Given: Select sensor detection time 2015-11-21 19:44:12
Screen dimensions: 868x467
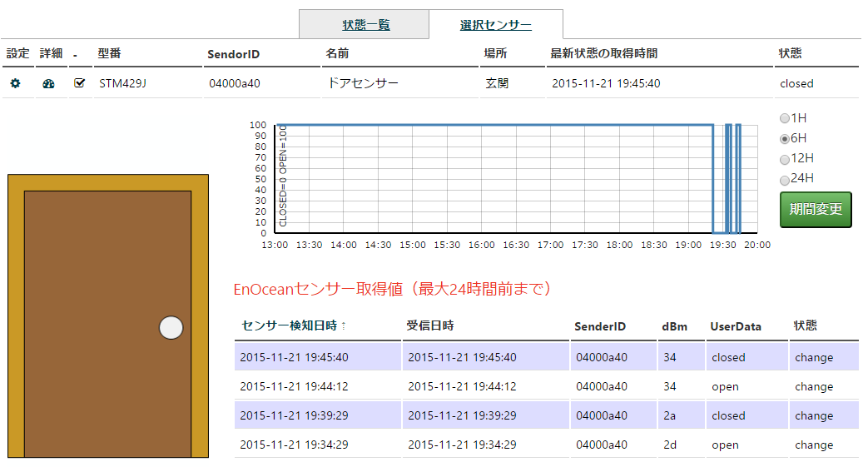Looking at the screenshot, I should pos(294,387).
